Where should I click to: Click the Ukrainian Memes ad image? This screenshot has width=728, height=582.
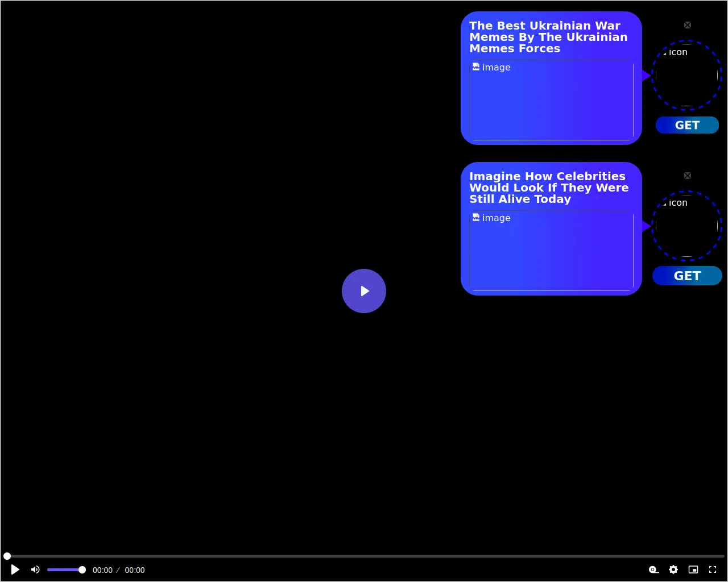(551, 100)
